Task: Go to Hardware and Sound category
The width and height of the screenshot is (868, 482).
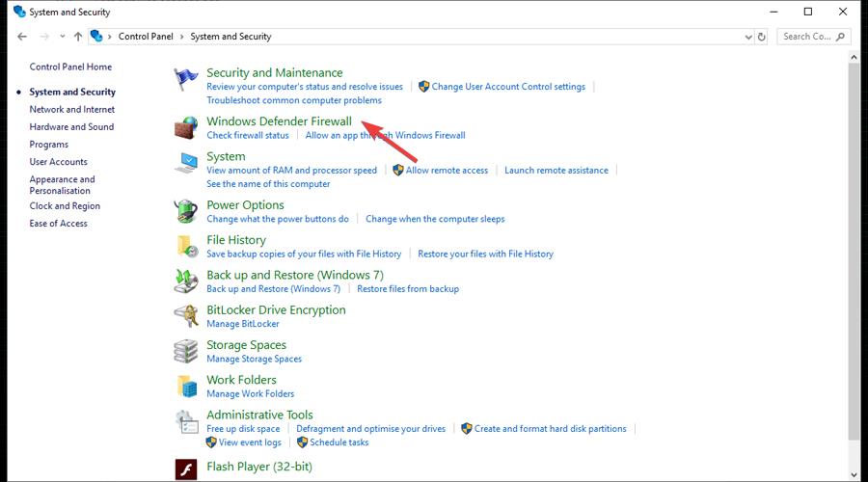Action: tap(71, 126)
